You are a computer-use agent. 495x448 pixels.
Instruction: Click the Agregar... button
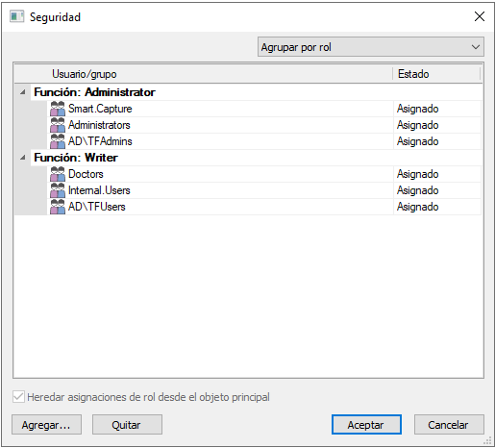(x=46, y=425)
